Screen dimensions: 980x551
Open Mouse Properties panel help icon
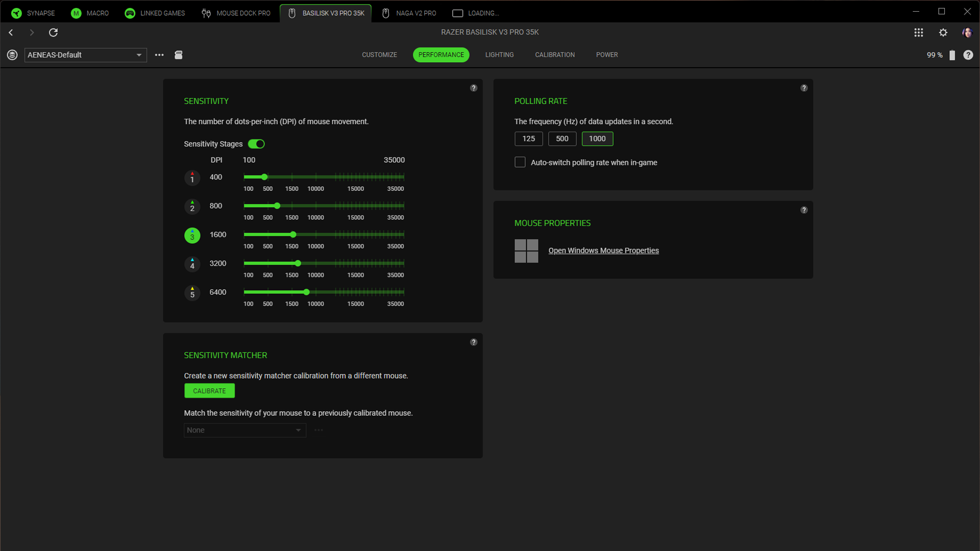[804, 210]
